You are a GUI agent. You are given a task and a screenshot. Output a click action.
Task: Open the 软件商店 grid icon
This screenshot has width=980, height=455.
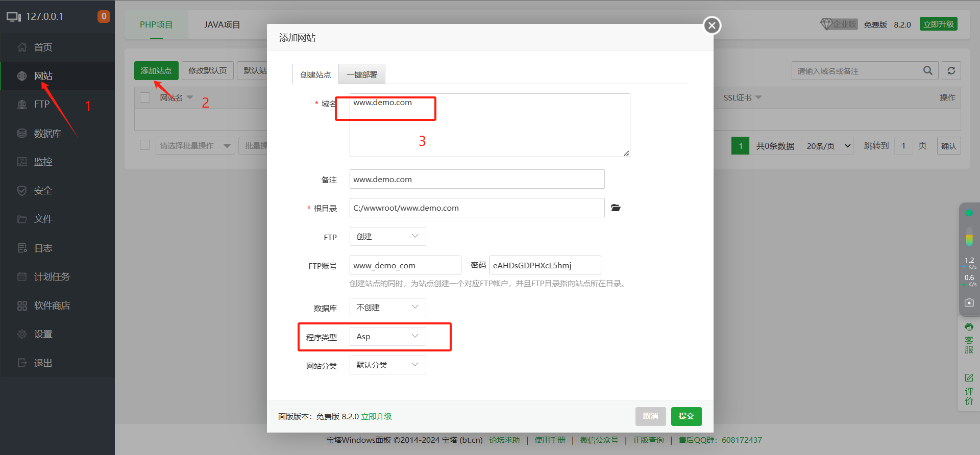click(22, 306)
